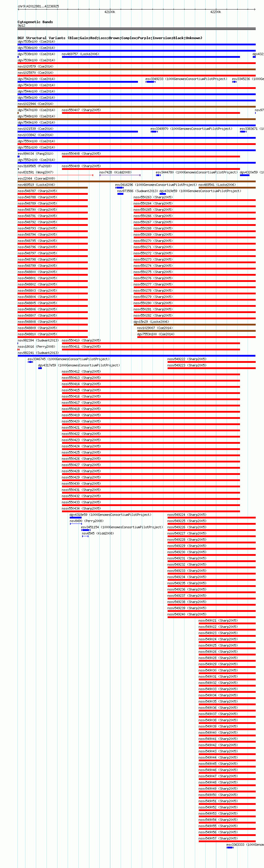Click the nssv548787 (Sharp2005) label

37,191
